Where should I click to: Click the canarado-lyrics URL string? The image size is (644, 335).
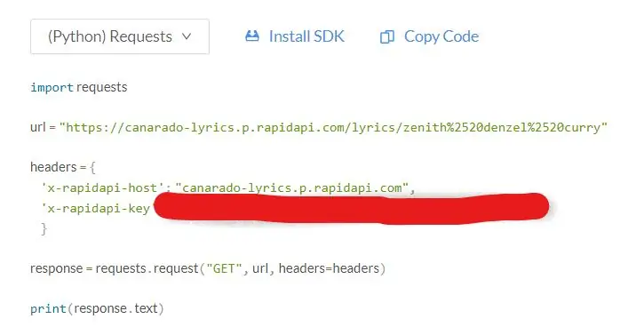[333, 127]
